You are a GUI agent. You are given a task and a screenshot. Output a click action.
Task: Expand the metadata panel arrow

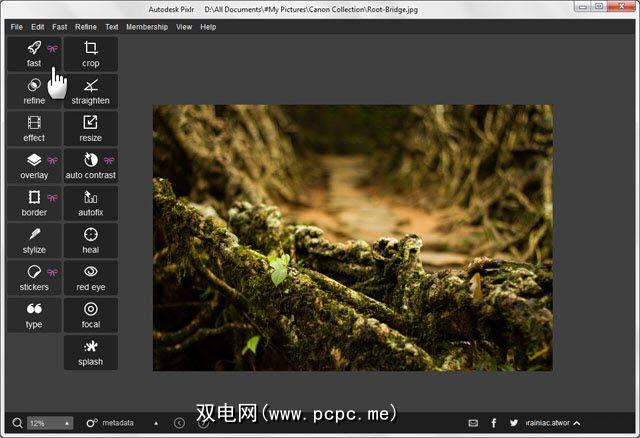click(x=155, y=423)
